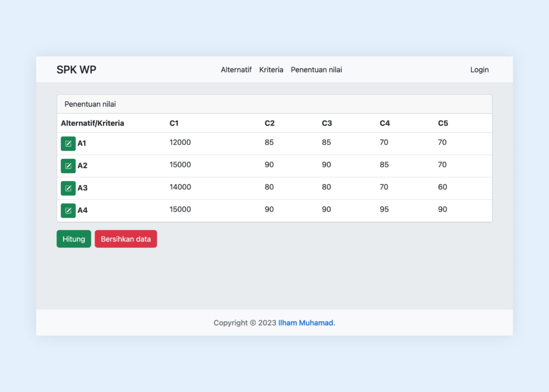The width and height of the screenshot is (549, 392).
Task: Click the Login link
Action: pyautogui.click(x=479, y=70)
